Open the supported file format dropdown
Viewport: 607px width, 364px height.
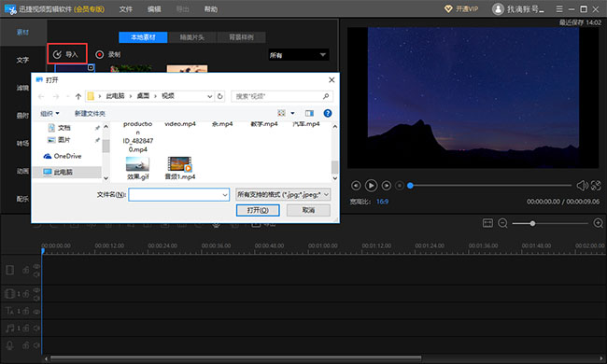tap(283, 194)
